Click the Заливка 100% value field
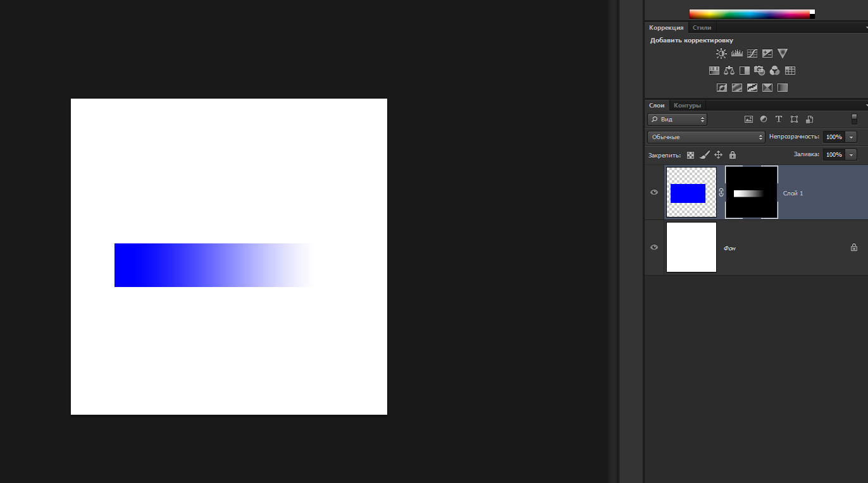The width and height of the screenshot is (868, 483). click(x=834, y=154)
